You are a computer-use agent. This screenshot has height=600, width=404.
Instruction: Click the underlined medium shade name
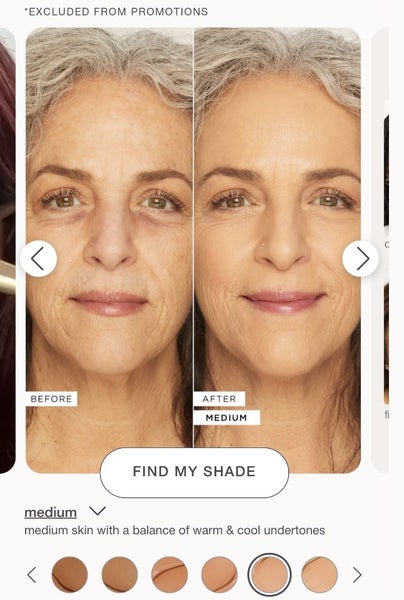50,512
